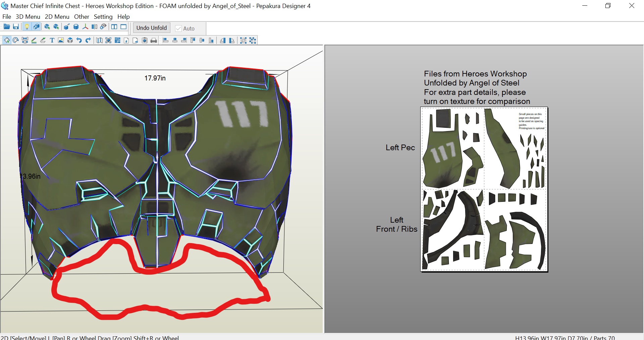Image resolution: width=644 pixels, height=340 pixels.
Task: Open the Help menu
Action: tap(123, 16)
